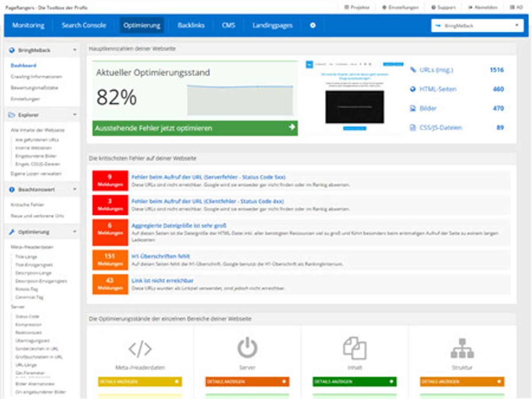Open the BringMeBack project selector dropdown
This screenshot has height=399, width=532.
point(477,26)
